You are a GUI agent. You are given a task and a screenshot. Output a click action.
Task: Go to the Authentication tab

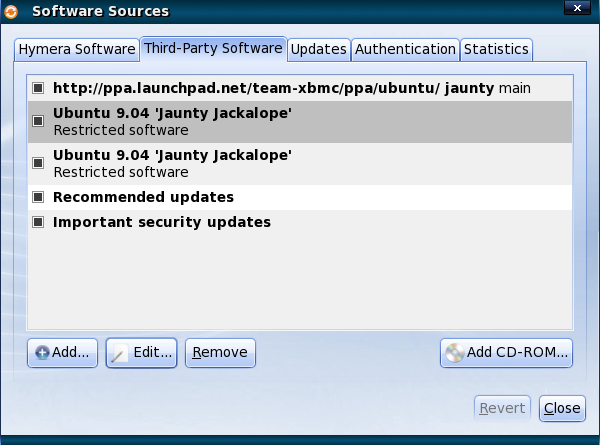[x=405, y=50]
